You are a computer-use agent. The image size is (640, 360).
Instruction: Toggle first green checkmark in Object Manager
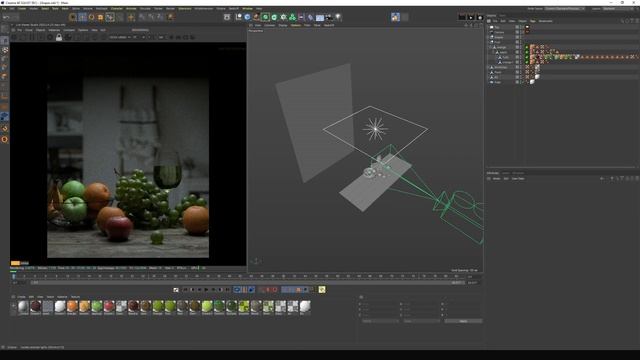(527, 47)
